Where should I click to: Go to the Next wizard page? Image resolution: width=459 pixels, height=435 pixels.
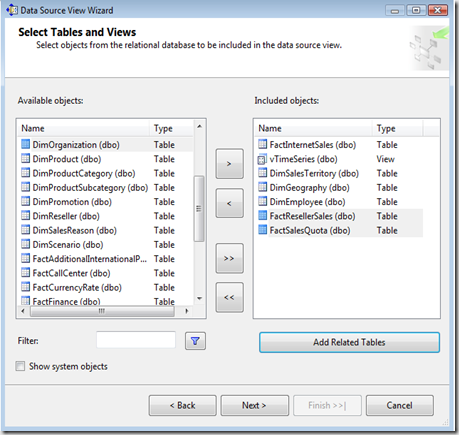point(254,405)
